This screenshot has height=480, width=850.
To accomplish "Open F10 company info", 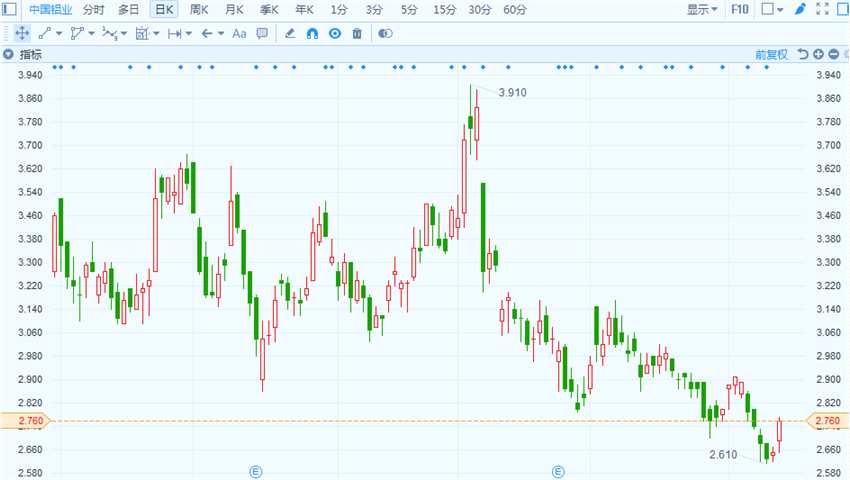I will pos(739,9).
